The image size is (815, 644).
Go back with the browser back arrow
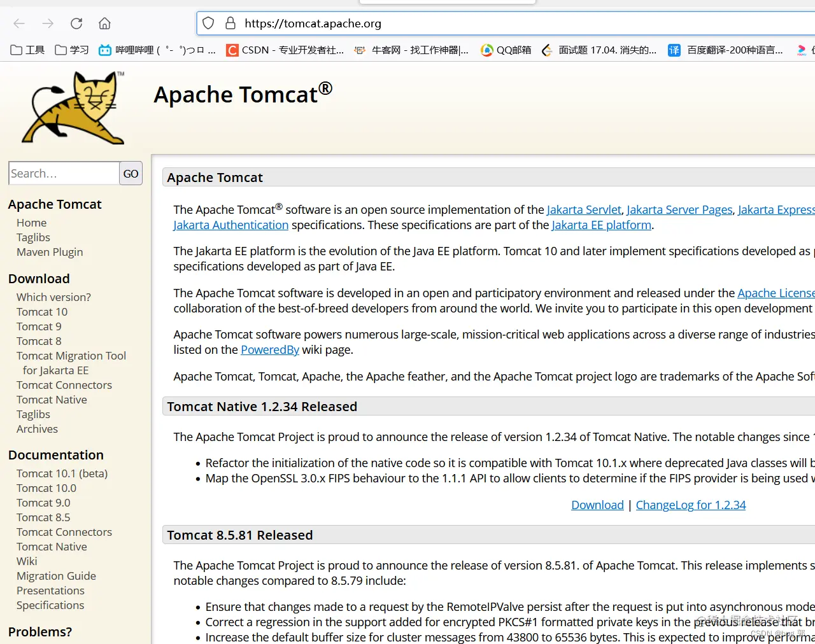tap(19, 24)
